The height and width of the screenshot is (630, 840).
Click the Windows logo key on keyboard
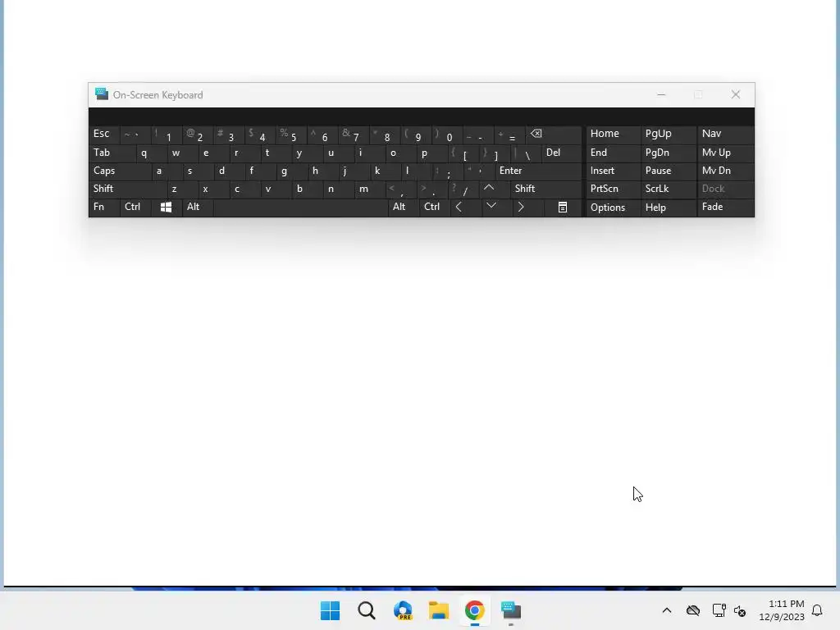[166, 208]
